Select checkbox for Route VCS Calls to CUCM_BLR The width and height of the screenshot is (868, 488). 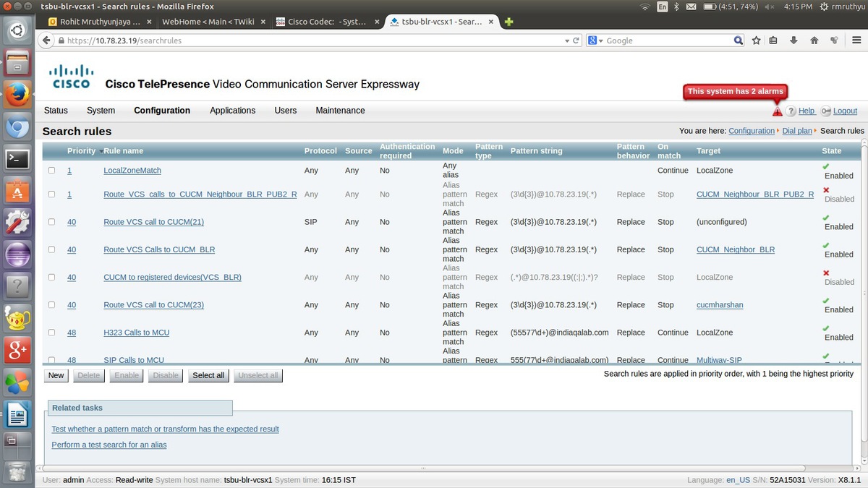51,249
